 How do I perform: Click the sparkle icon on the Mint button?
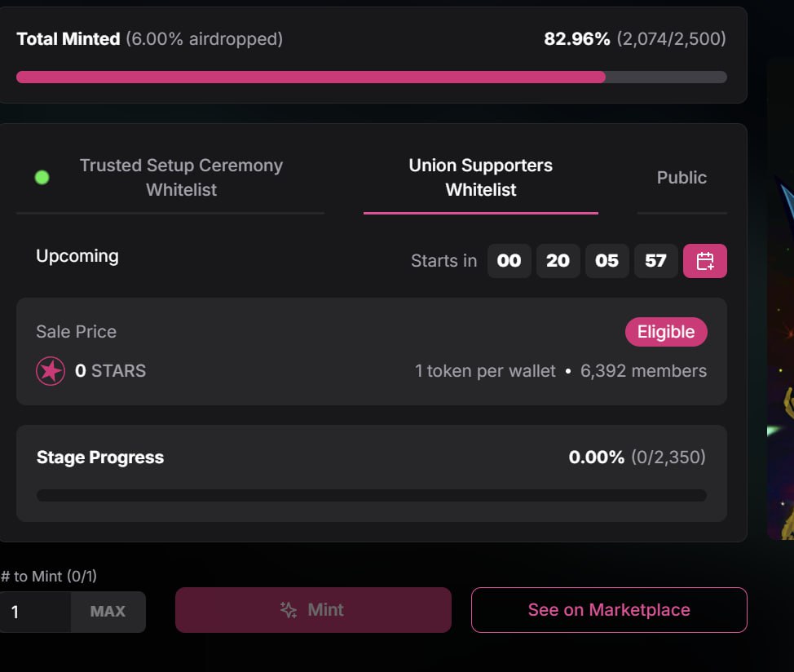pyautogui.click(x=289, y=610)
